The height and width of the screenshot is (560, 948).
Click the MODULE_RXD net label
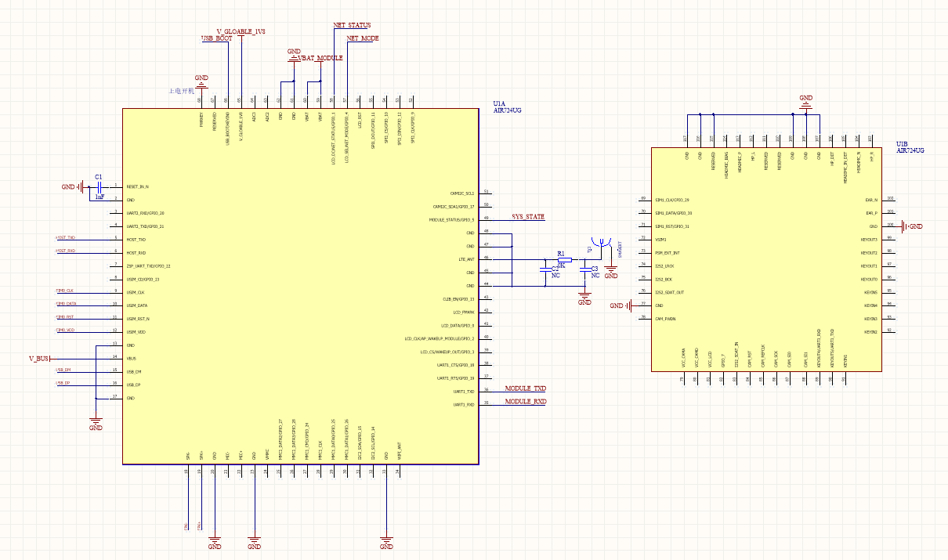tap(525, 401)
